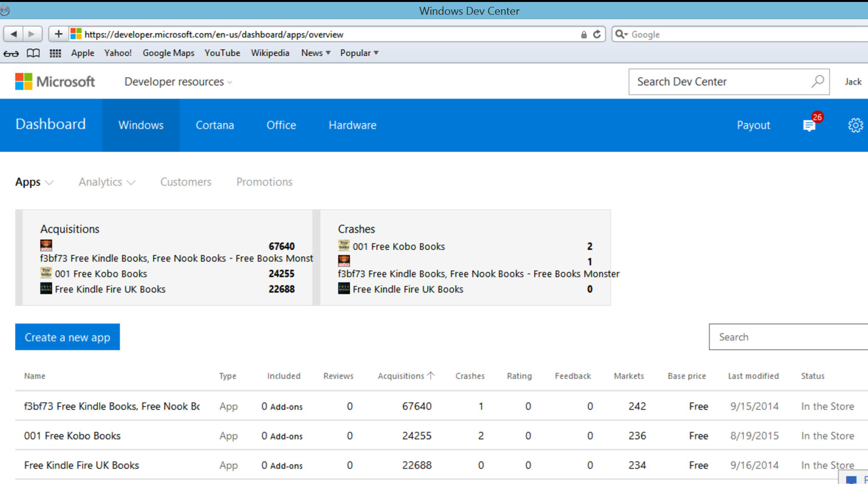Expand the Developer resources dropdown
868x484 pixels.
point(178,82)
